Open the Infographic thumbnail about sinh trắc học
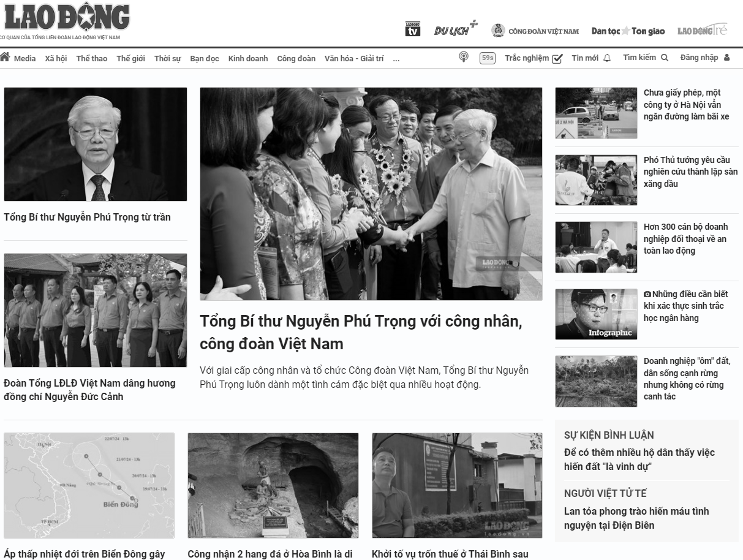This screenshot has height=560, width=743. click(x=596, y=314)
